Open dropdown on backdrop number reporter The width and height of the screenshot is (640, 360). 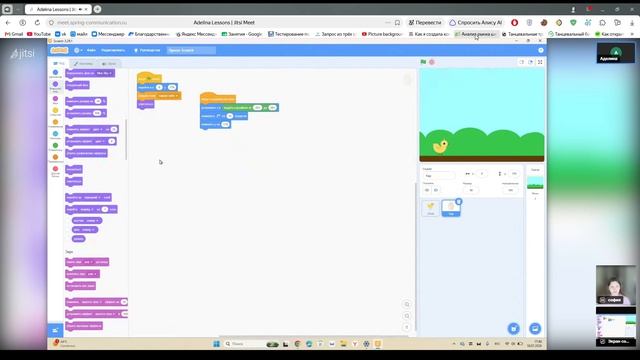pyautogui.click(x=89, y=230)
